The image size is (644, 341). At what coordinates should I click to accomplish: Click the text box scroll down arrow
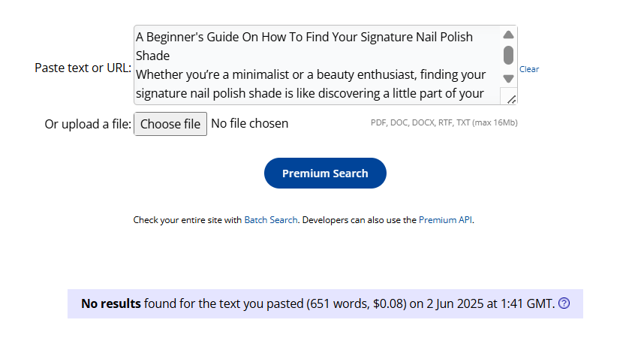(508, 78)
